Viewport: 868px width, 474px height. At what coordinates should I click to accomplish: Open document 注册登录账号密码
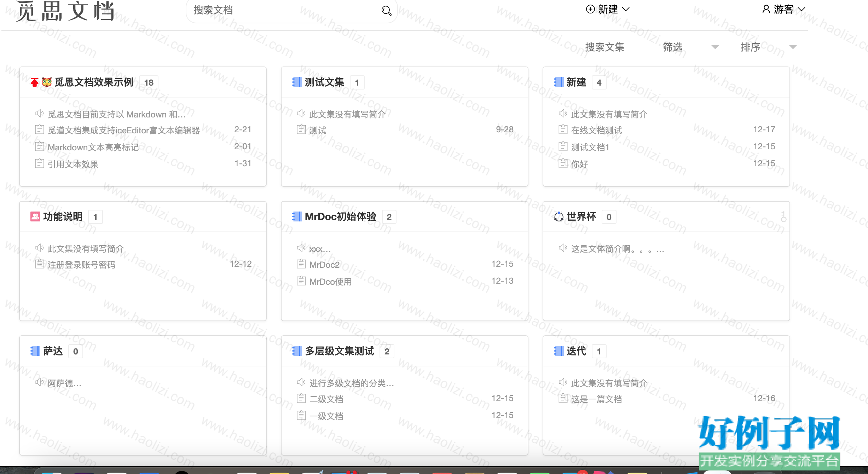click(x=81, y=265)
